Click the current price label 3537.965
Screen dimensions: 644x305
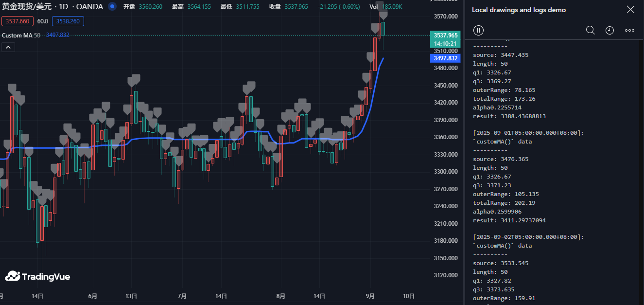[x=445, y=36]
